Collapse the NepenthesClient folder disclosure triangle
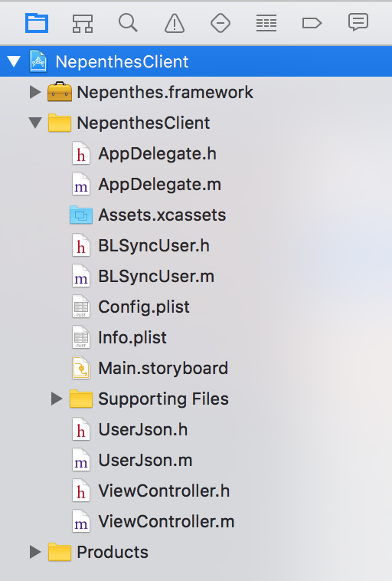Screen dimensions: 392x581 click(x=35, y=123)
